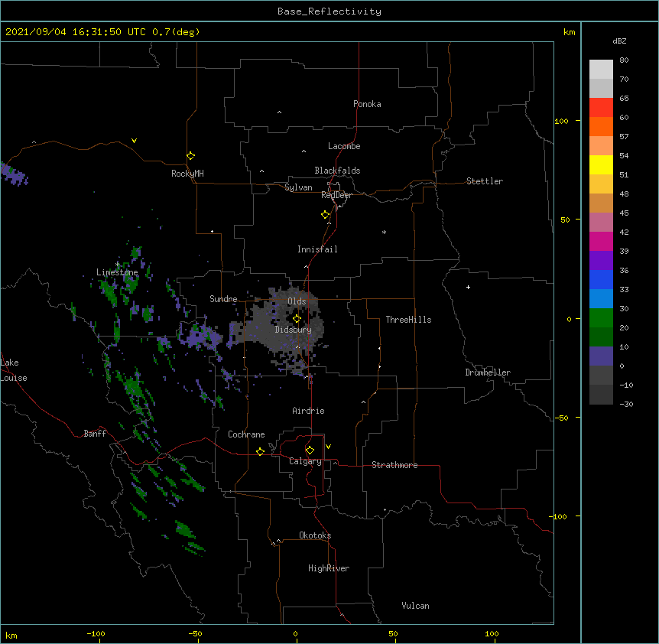
Task: Click the -50 tick on the right vertical axis
Action: (561, 418)
